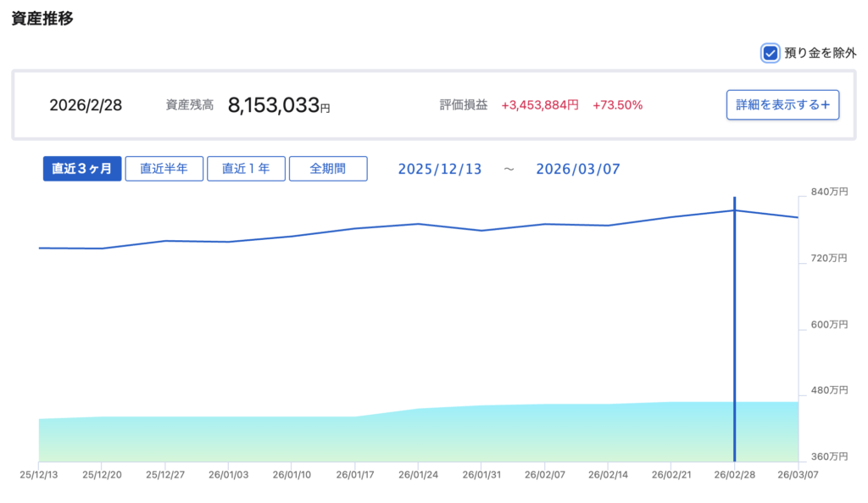The image size is (868, 503).
Task: Toggle the 預り金を除外 checkbox
Action: pyautogui.click(x=771, y=53)
